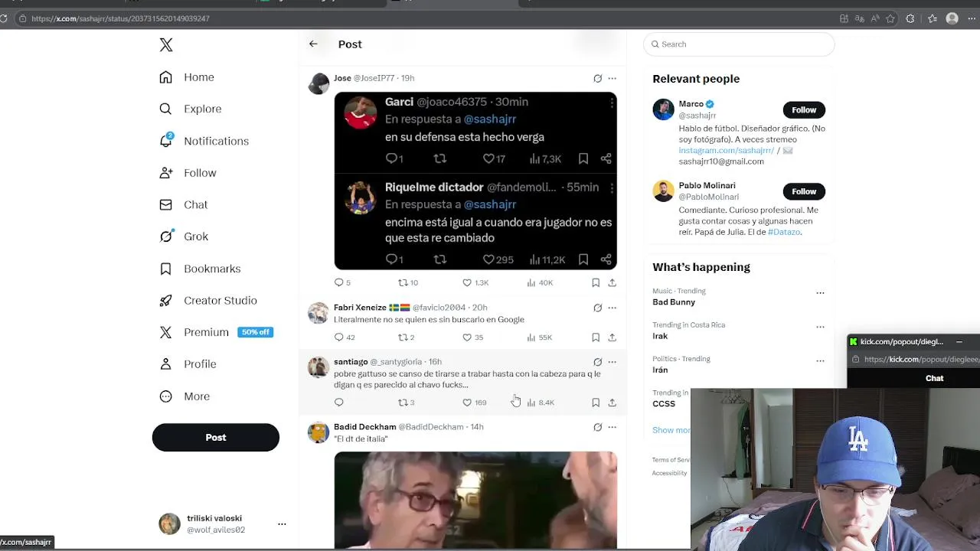Screen dimensions: 980x551
Task: Click the X logo at top of sidebar
Action: tap(166, 45)
